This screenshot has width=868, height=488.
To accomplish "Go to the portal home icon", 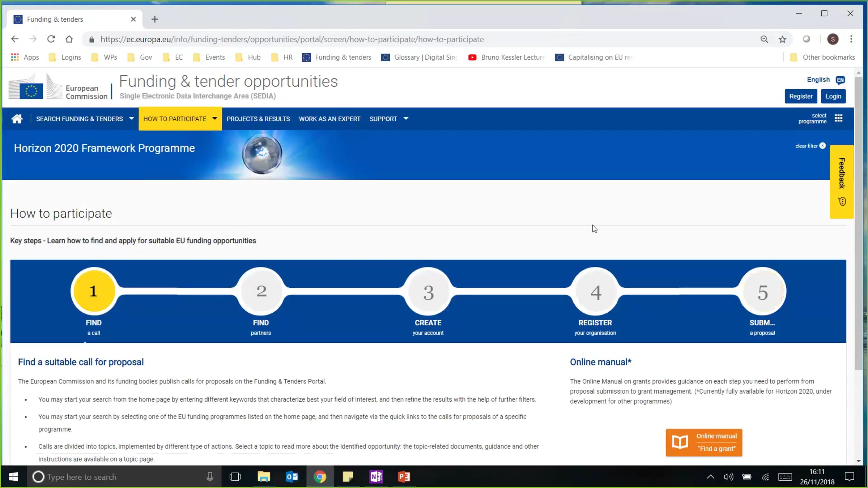I will pos(17,119).
